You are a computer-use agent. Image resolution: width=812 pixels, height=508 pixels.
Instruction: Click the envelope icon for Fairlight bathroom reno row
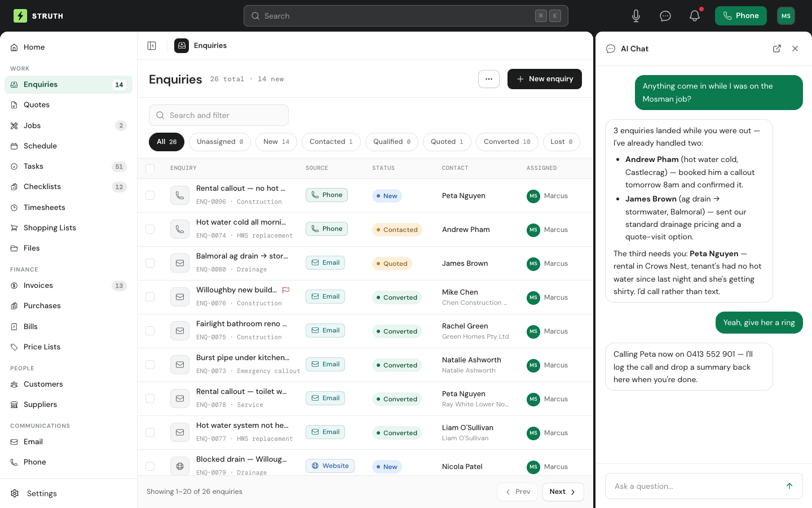pyautogui.click(x=180, y=331)
